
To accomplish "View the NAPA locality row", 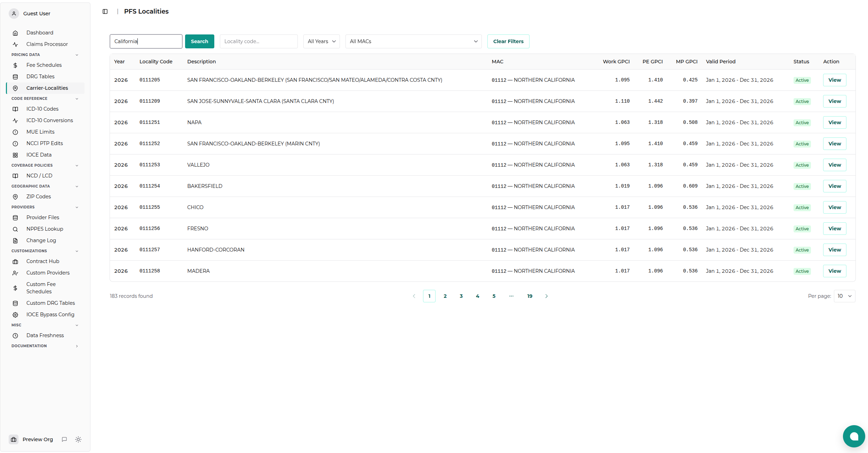I will (835, 122).
